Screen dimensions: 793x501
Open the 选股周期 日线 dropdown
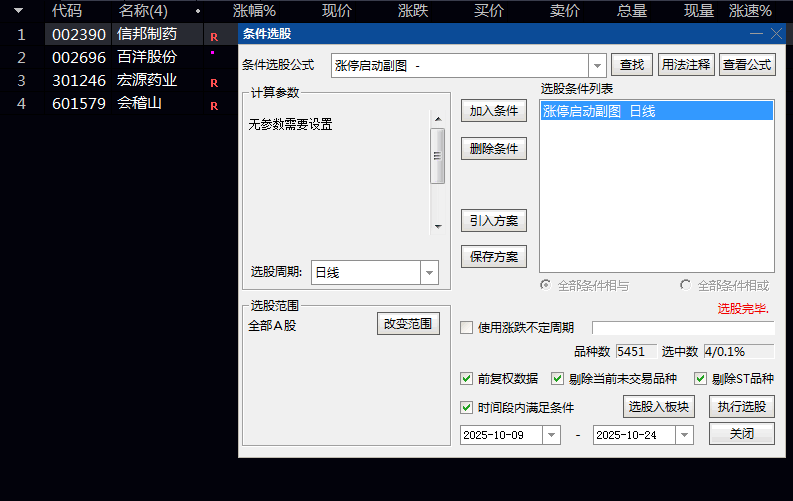pos(429,273)
